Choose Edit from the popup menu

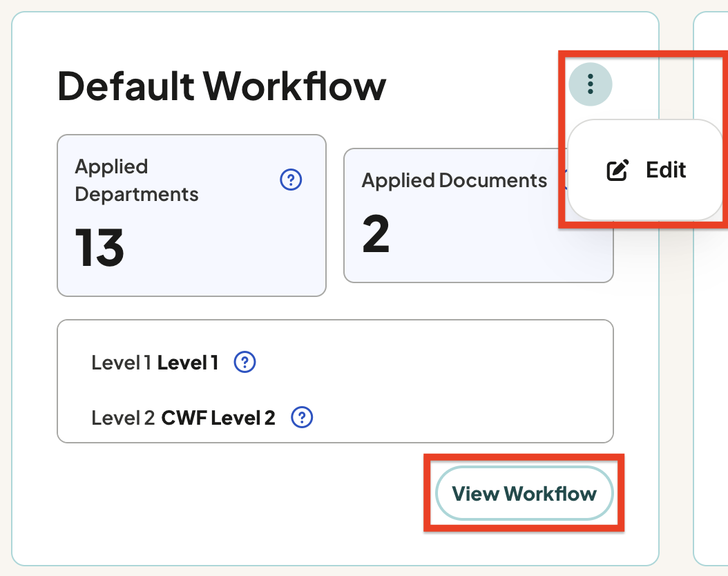click(x=646, y=170)
